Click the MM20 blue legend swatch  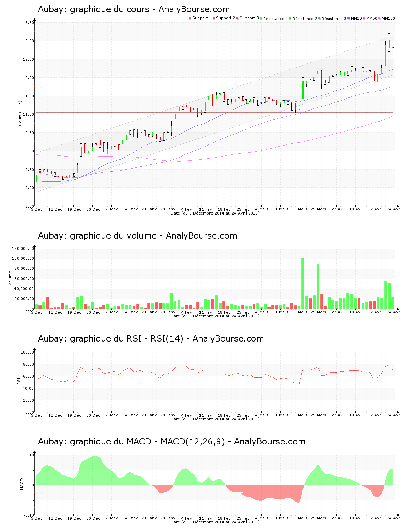point(349,18)
